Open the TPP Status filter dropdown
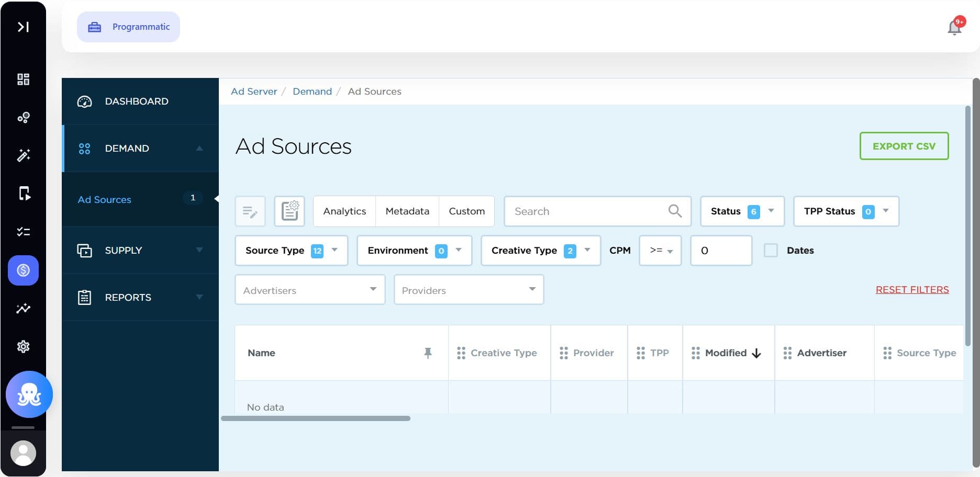 846,211
